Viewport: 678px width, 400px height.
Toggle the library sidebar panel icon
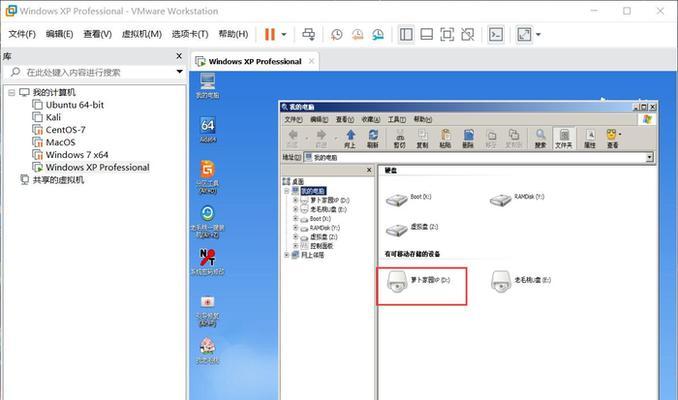[x=406, y=35]
